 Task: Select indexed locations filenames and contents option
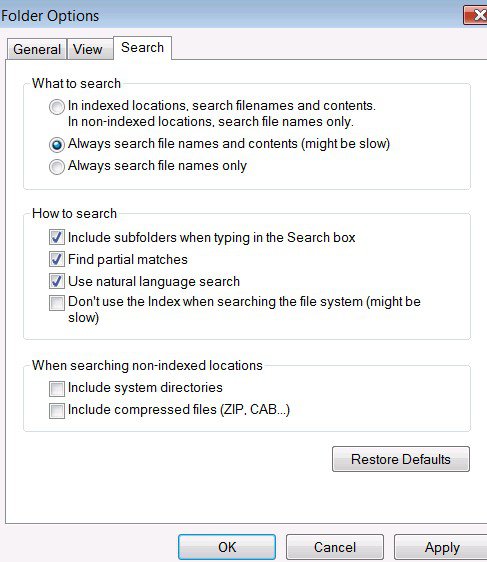pyautogui.click(x=57, y=107)
